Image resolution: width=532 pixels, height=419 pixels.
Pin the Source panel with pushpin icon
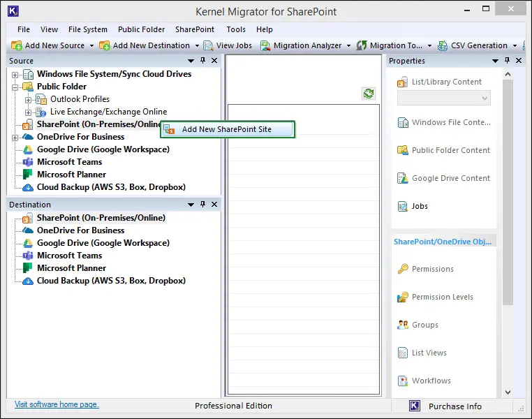tap(202, 61)
